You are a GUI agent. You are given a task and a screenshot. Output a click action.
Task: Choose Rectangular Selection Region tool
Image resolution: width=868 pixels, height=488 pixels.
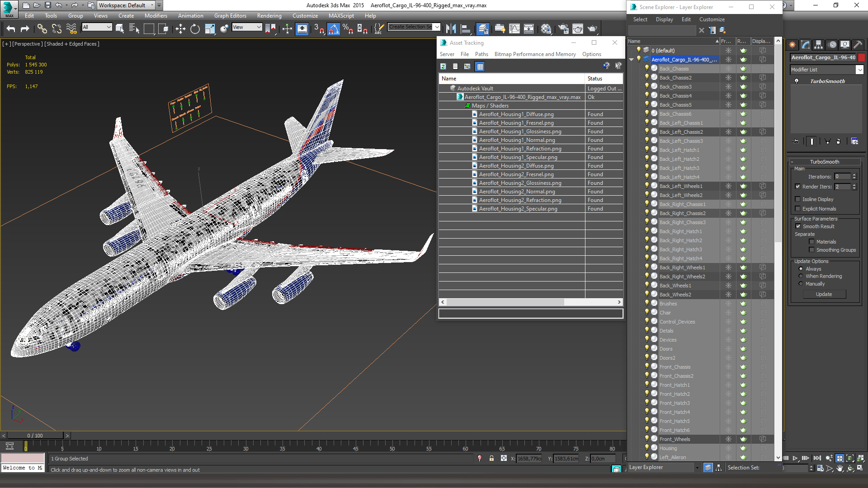pos(149,29)
